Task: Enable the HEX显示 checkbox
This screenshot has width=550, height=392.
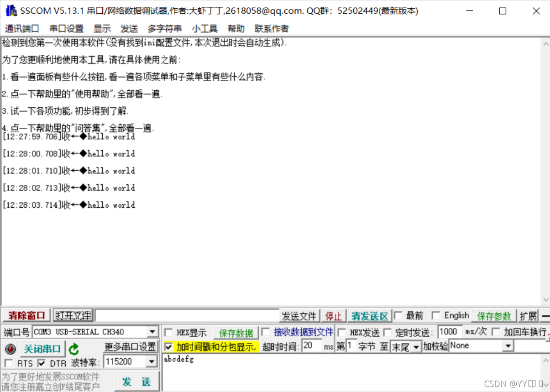Action: pos(168,333)
